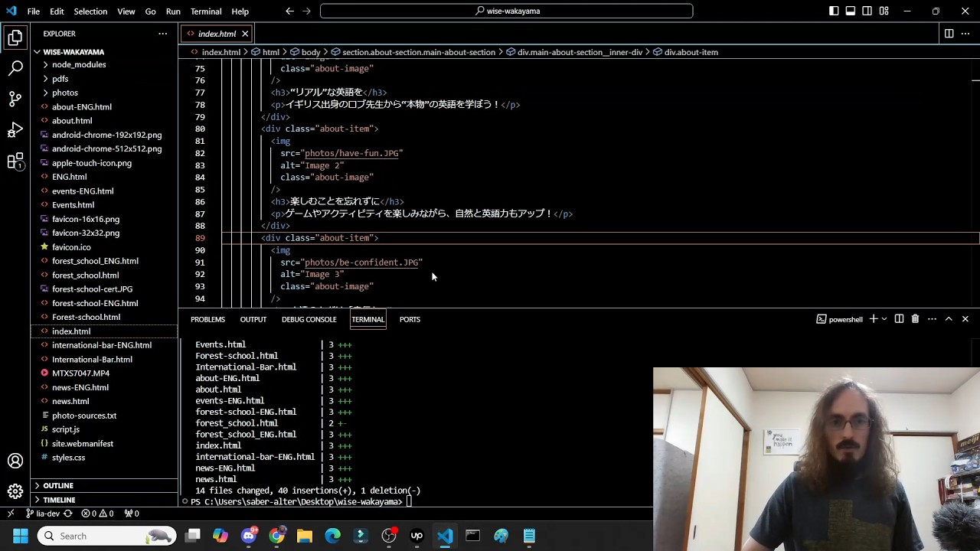Select the index.html editor tab
Viewport: 980px width, 551px height.
[x=217, y=34]
